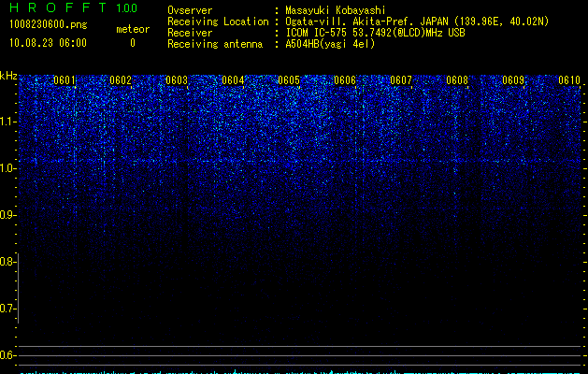
Task: Click the 0.9 kHz axis label
Action: [8, 215]
